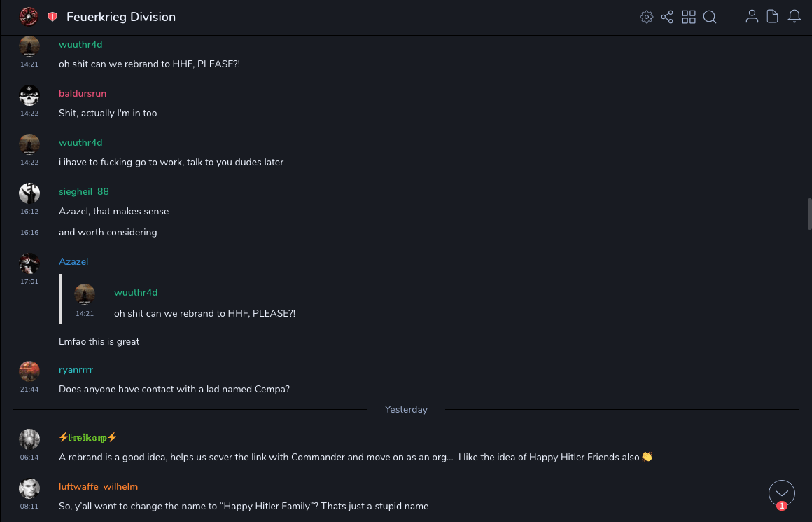Show the members list person icon

[752, 17]
